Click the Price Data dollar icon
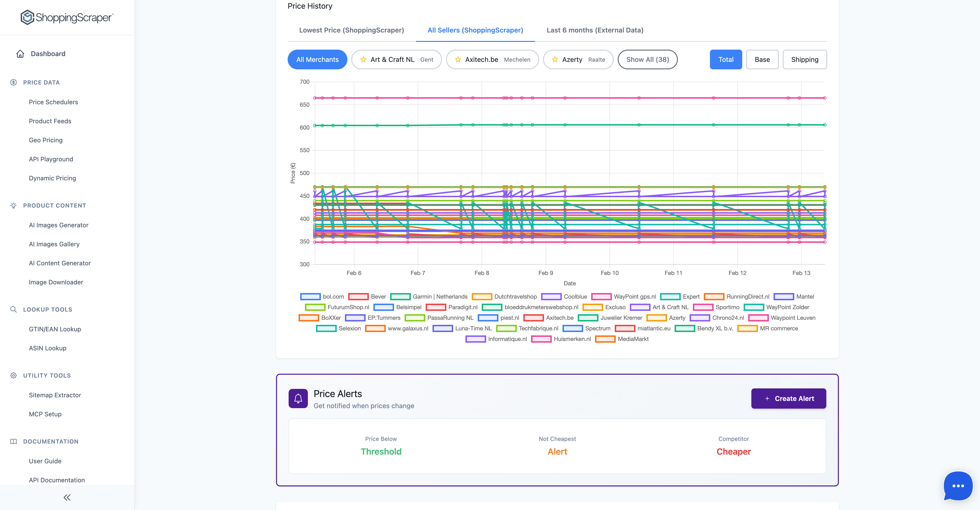980x510 pixels. [13, 82]
